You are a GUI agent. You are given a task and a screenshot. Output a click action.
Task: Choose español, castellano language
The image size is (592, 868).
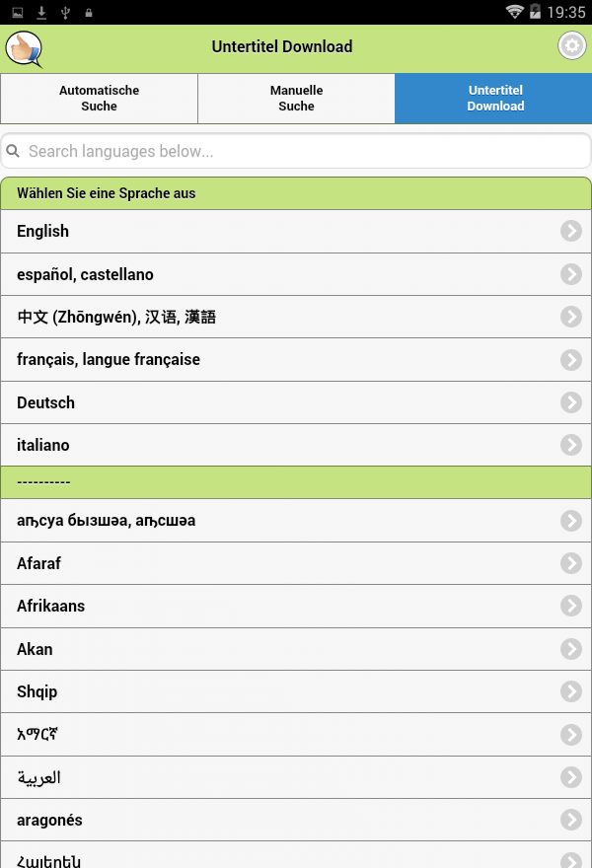click(296, 274)
